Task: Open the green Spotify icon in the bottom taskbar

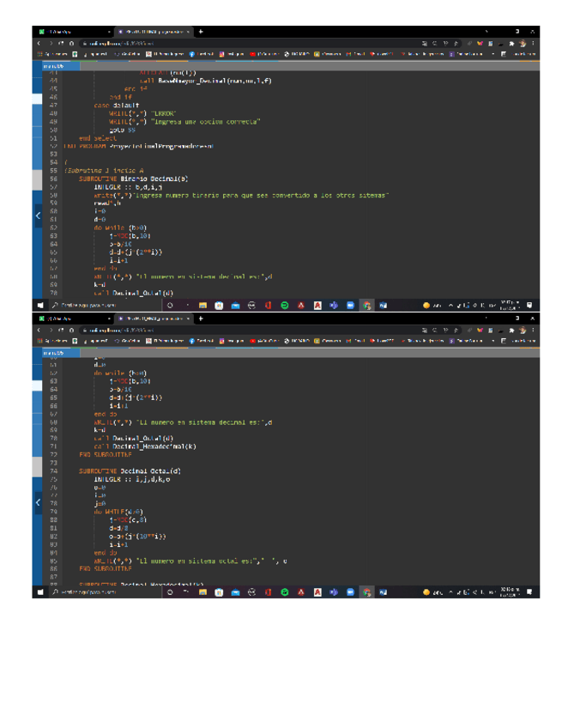Action: (285, 591)
